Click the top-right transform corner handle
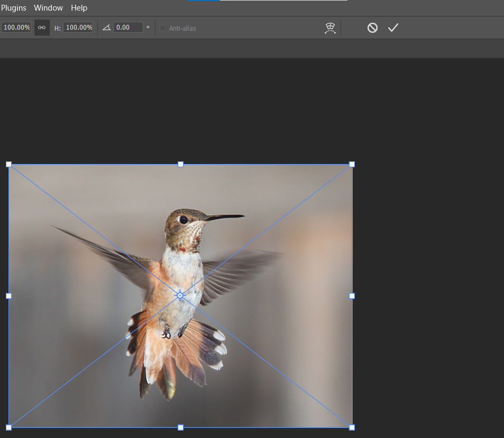The width and height of the screenshot is (504, 438). pyautogui.click(x=352, y=165)
